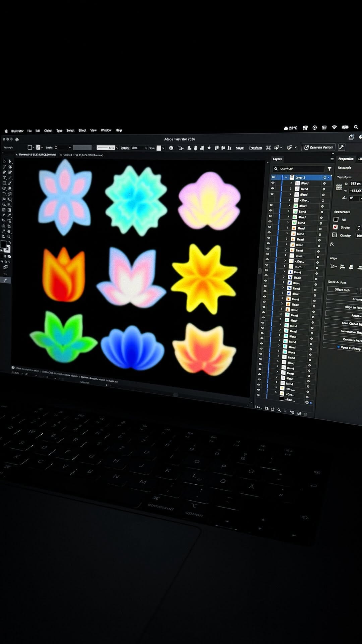Open the Basic brush definition dropdown
Screen dimensions: 362x644
[117, 148]
